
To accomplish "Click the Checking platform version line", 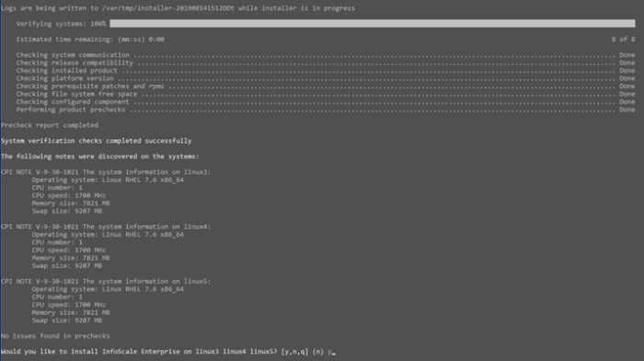I will [326, 78].
